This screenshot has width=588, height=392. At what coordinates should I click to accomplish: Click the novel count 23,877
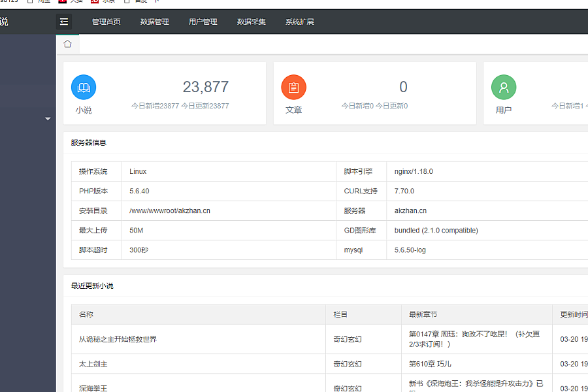click(206, 87)
